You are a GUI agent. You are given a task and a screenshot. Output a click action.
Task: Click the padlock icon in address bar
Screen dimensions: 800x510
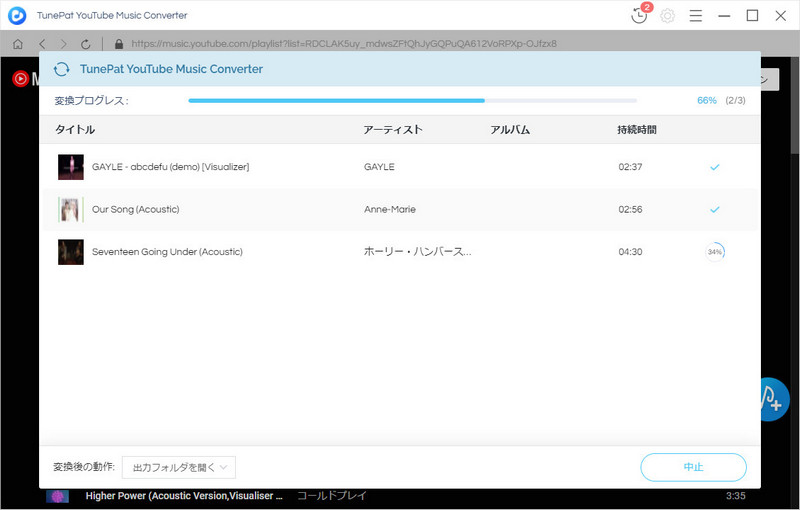click(x=119, y=44)
